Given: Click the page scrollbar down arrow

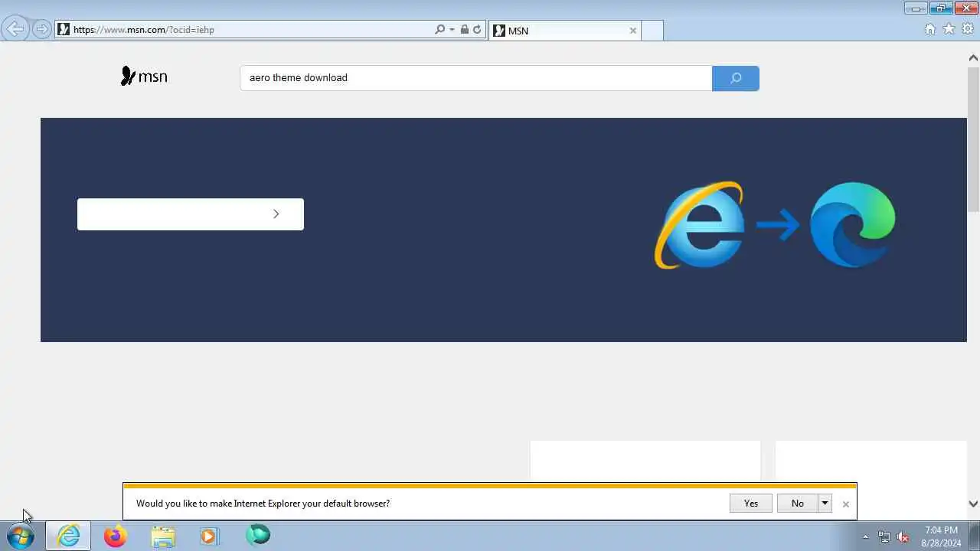Looking at the screenshot, I should pos(973,504).
